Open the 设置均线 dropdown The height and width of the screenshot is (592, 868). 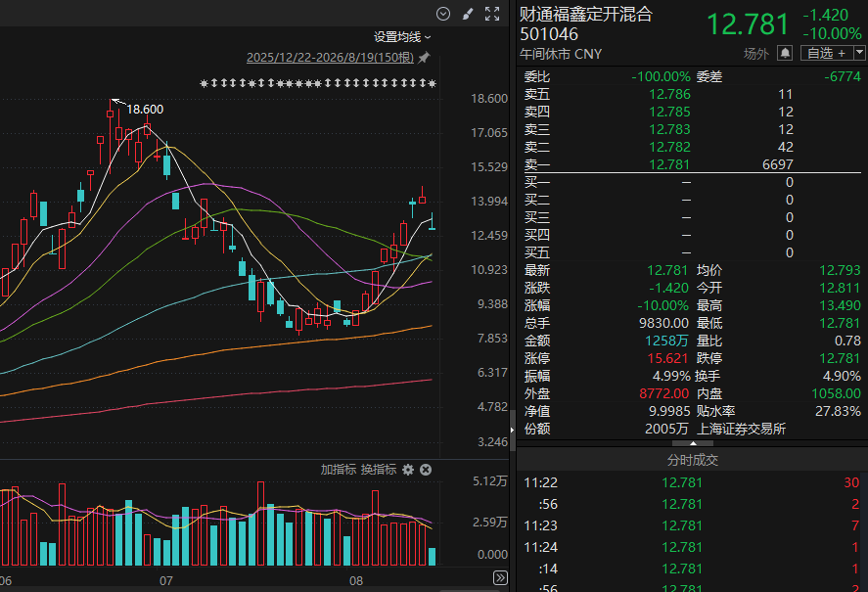coord(402,37)
